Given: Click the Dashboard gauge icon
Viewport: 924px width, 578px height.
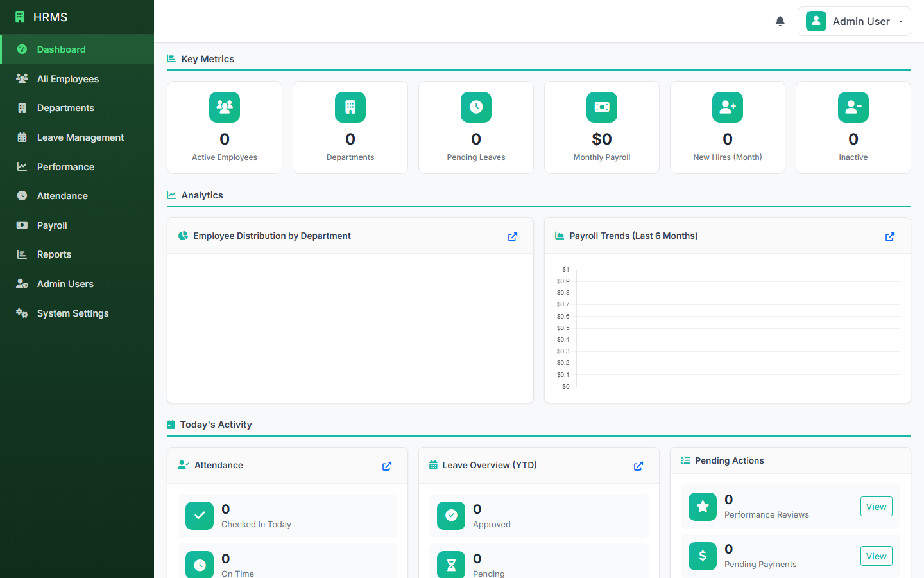Looking at the screenshot, I should [22, 49].
